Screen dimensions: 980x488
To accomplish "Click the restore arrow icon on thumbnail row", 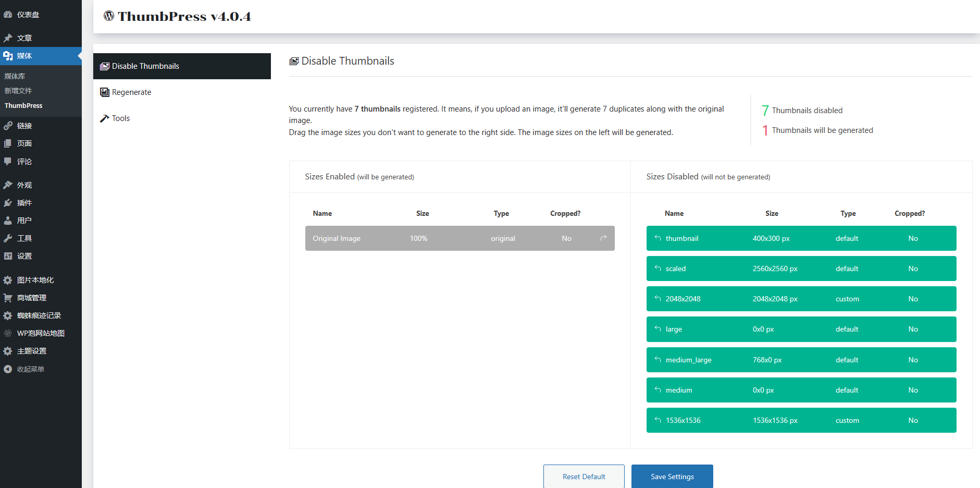I will [x=658, y=238].
